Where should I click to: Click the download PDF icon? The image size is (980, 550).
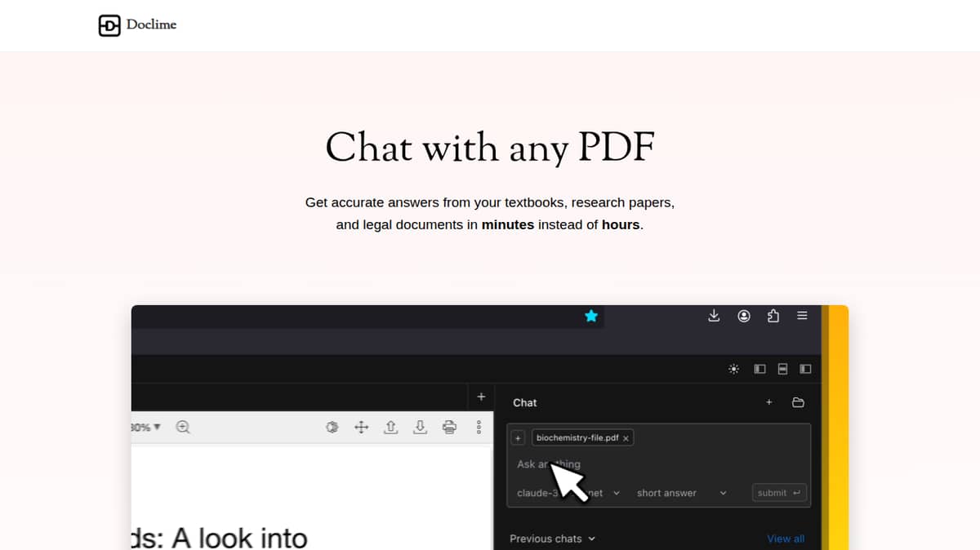[420, 427]
